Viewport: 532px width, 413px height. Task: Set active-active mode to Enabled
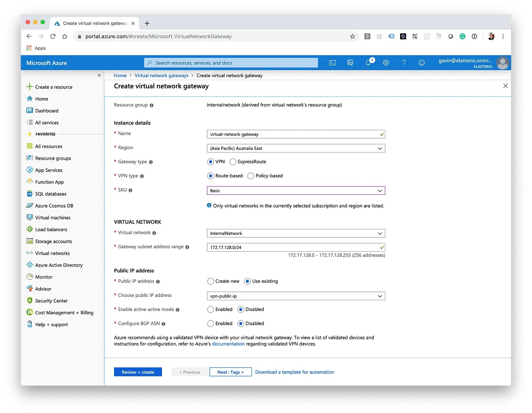point(211,309)
